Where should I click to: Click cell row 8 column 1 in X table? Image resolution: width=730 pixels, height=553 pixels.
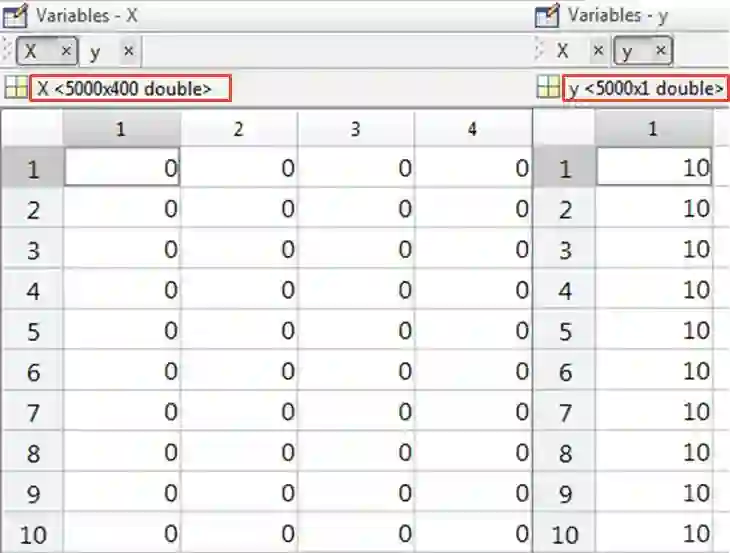coord(122,452)
